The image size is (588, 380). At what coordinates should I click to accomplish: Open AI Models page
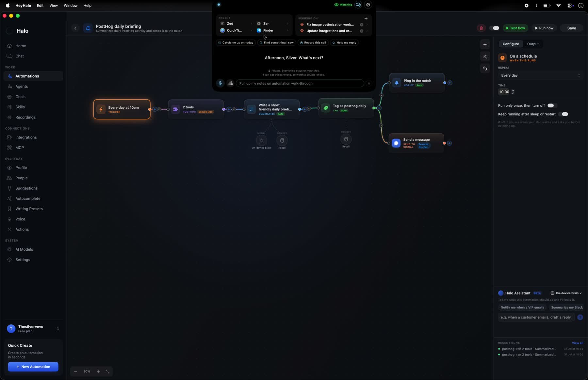pos(24,250)
